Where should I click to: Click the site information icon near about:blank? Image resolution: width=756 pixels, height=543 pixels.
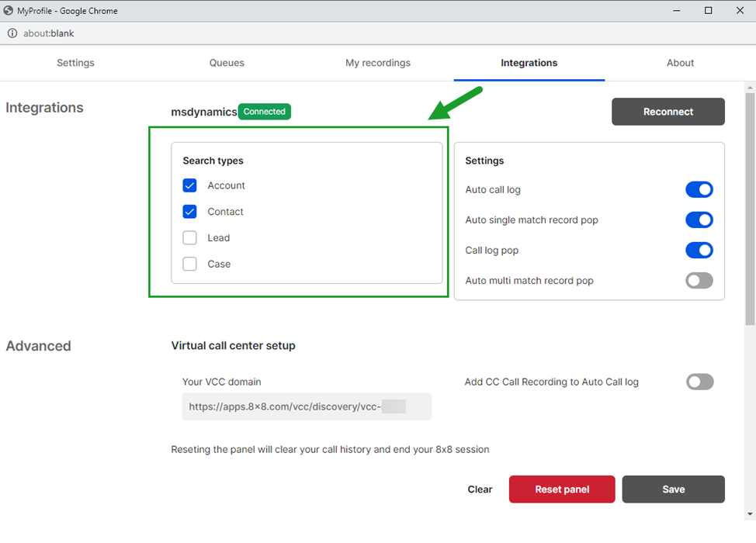(11, 33)
